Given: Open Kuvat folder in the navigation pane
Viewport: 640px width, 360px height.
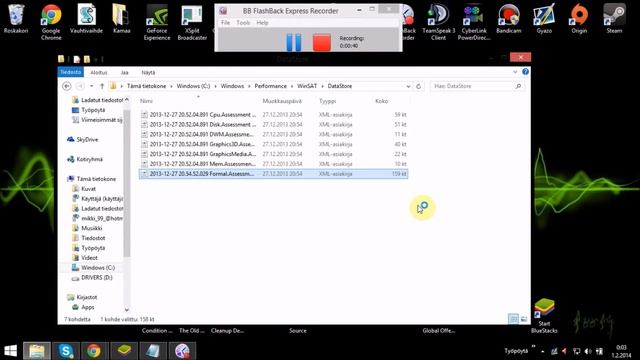Looking at the screenshot, I should pos(84,189).
